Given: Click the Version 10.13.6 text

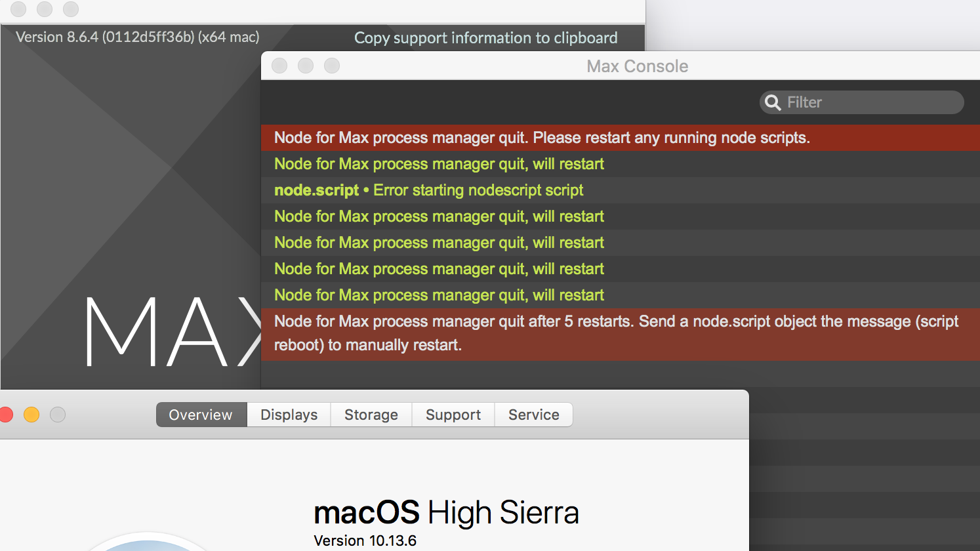Looking at the screenshot, I should click(x=365, y=541).
